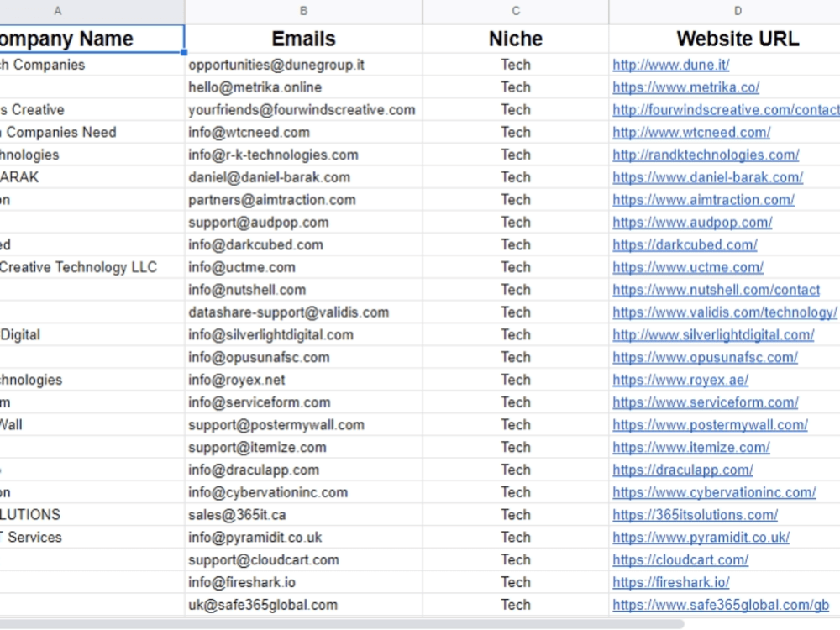Open the nutshell.com/contact link
Viewport: 840px width, 630px height.
coord(717,290)
